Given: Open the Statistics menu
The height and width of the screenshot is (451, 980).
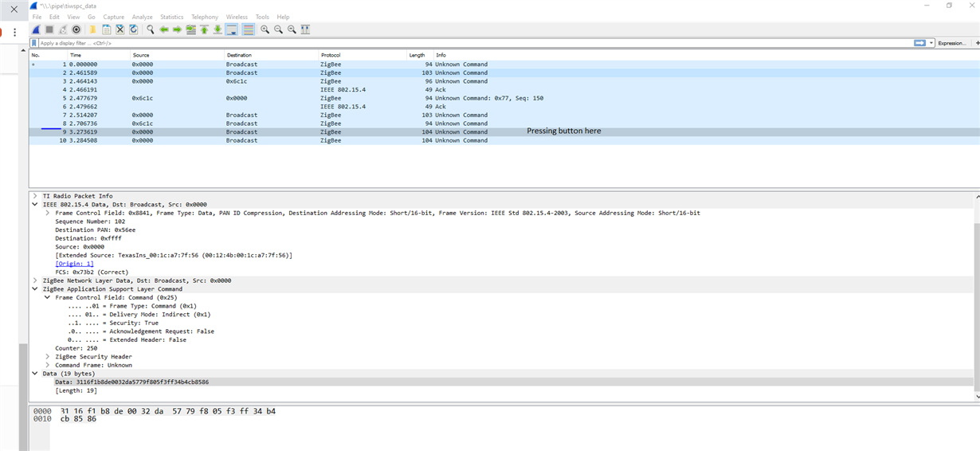Looking at the screenshot, I should (171, 17).
